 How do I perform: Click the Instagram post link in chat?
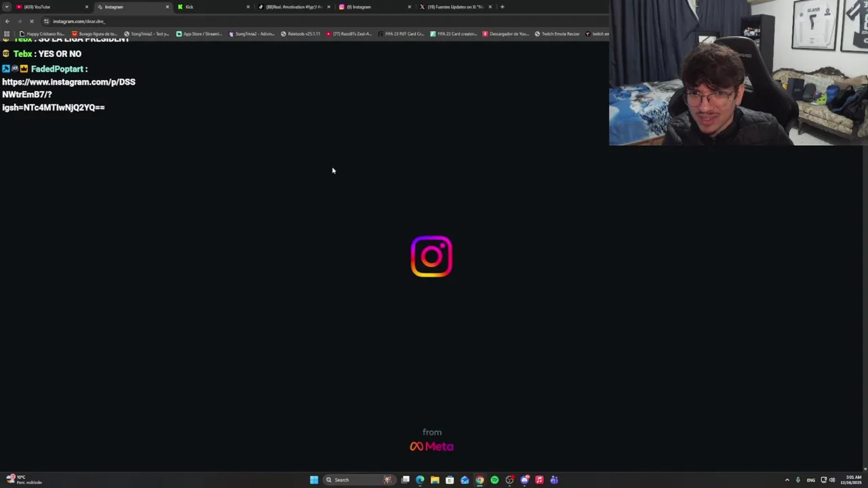[68, 94]
